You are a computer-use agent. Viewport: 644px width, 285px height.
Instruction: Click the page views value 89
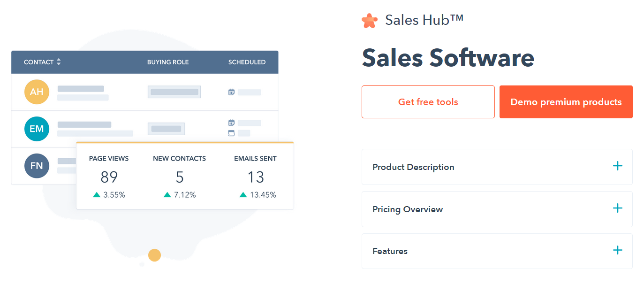pyautogui.click(x=109, y=177)
